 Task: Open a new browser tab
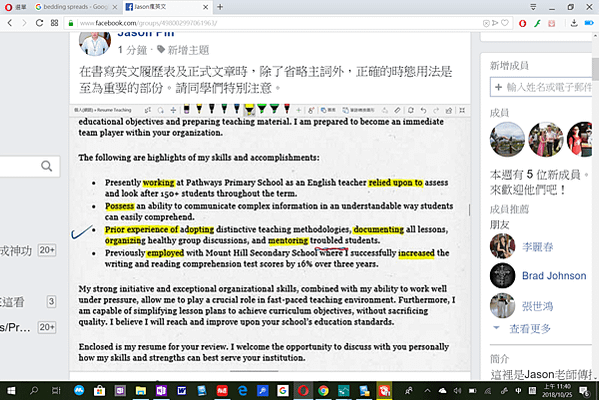[x=220, y=7]
